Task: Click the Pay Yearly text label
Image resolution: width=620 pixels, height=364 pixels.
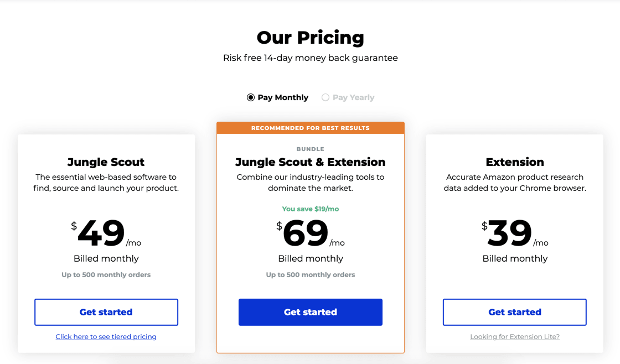Action: point(354,97)
